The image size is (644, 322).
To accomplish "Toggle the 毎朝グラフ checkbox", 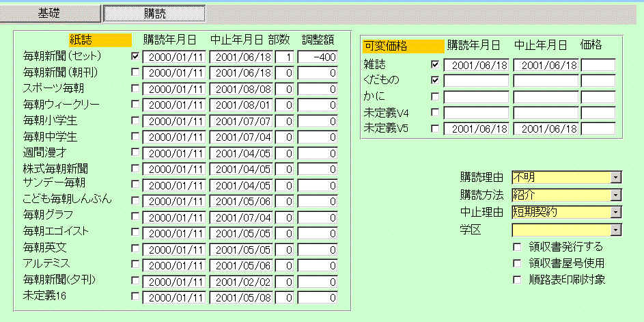I will tap(135, 216).
